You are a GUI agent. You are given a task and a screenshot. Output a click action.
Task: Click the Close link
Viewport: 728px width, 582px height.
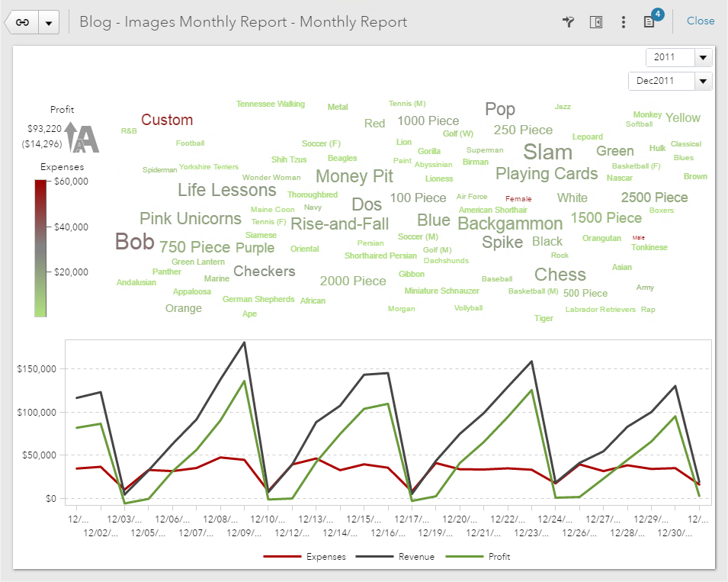pos(700,21)
